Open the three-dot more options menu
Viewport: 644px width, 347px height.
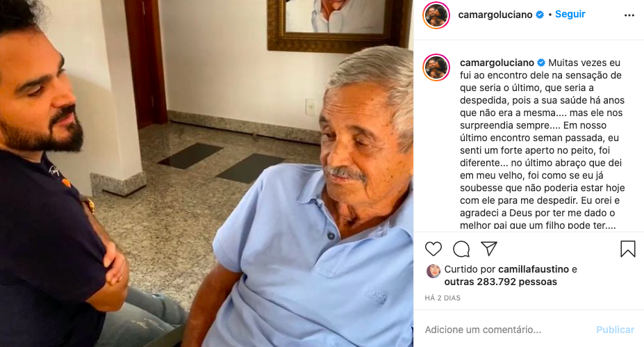pos(629,15)
